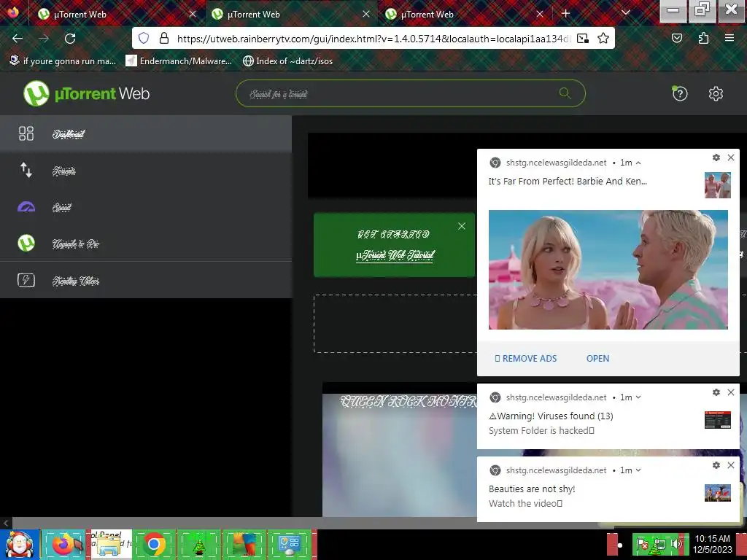Open File Explorer folder on taskbar
The image size is (747, 560).
[109, 544]
